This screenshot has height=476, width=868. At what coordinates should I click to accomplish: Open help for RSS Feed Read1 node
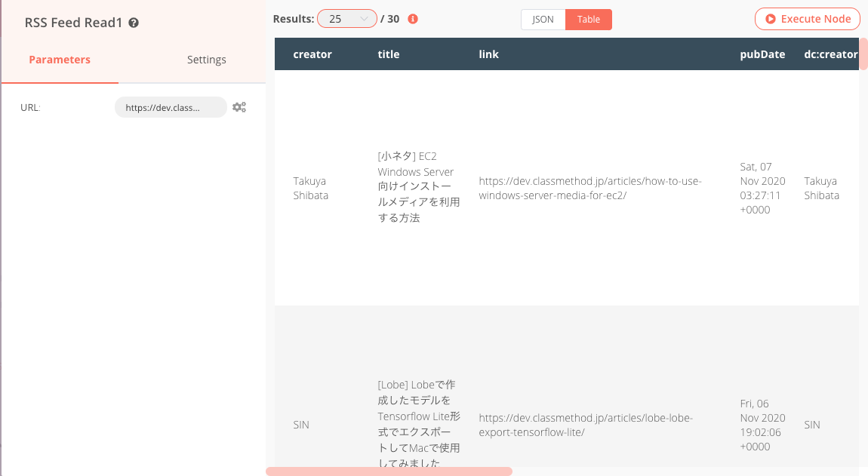tap(134, 23)
